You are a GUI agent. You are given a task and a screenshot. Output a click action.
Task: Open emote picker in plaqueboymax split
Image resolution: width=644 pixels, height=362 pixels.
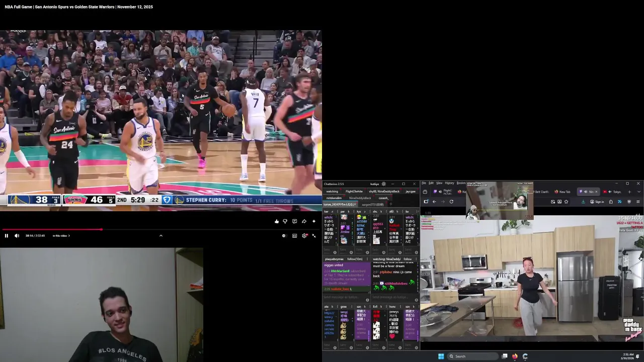tap(367, 300)
